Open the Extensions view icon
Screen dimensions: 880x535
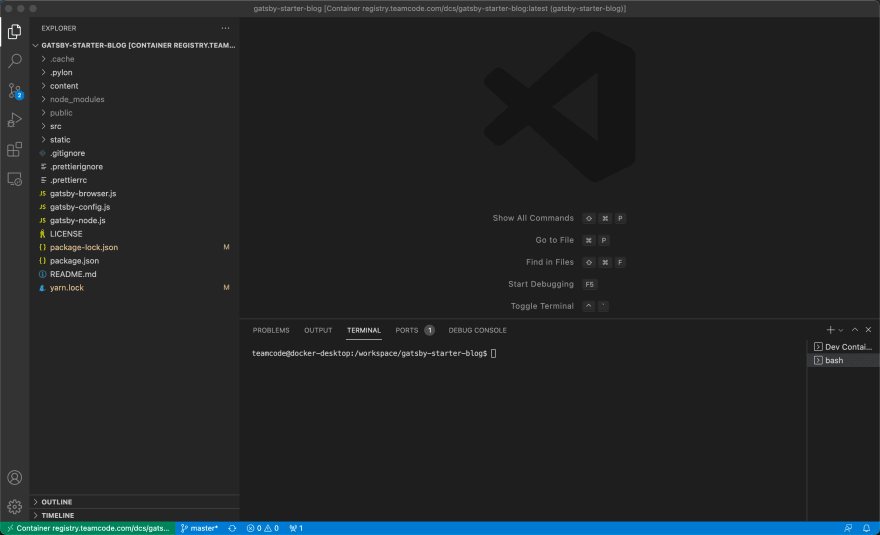coord(15,149)
